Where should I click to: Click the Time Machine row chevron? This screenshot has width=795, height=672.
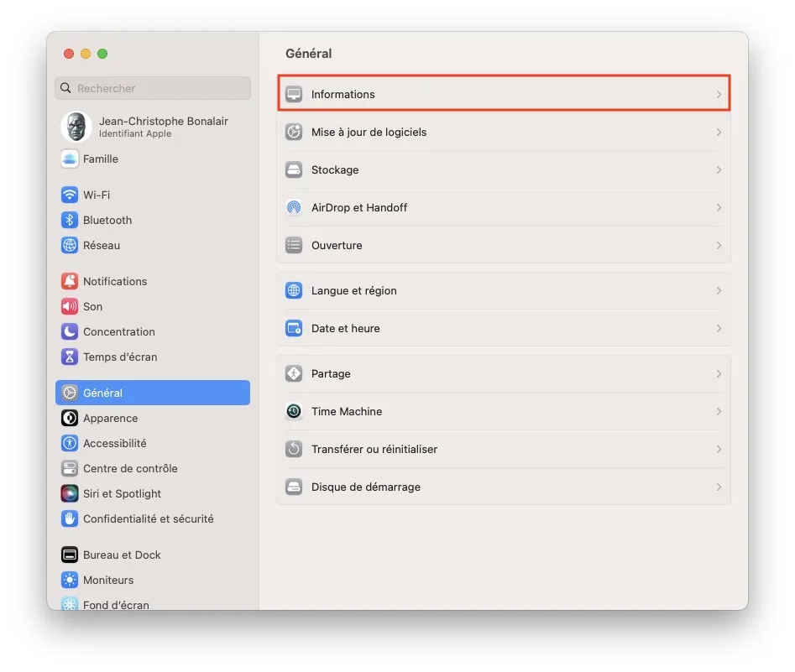(719, 412)
